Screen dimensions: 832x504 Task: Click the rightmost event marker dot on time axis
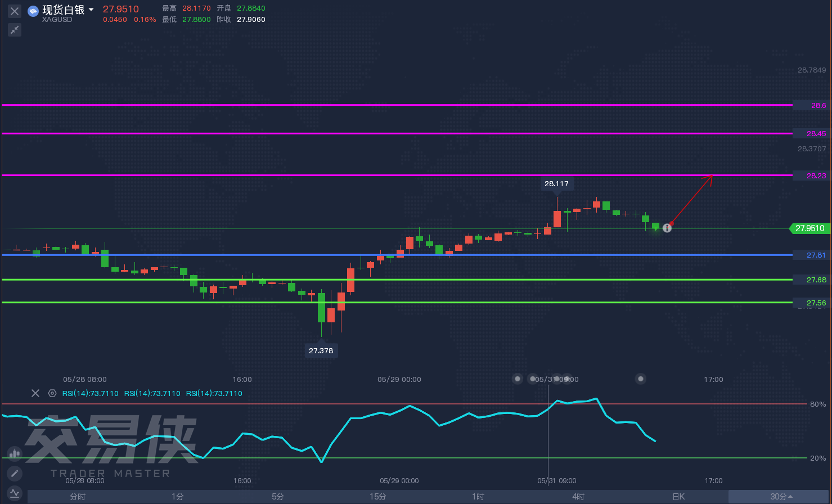(641, 379)
